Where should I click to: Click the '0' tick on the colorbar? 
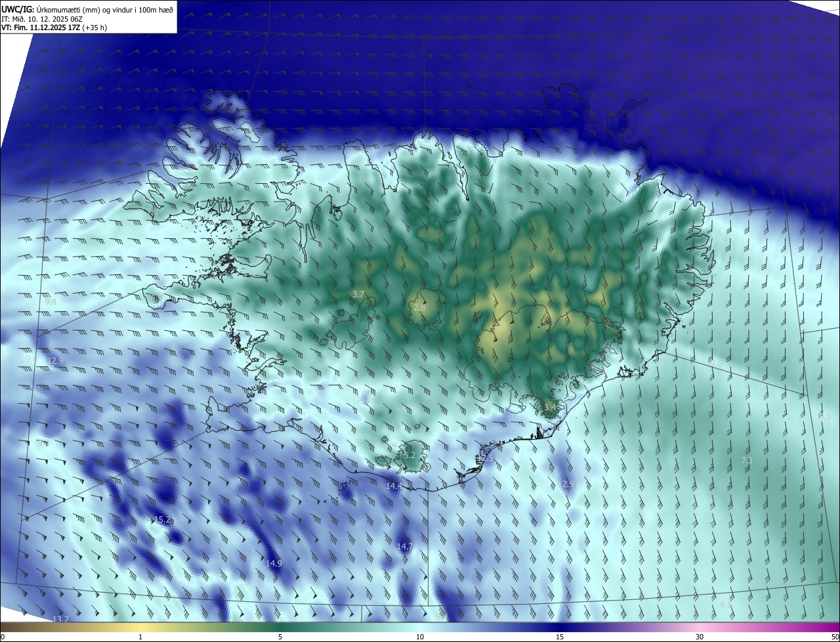(3, 637)
